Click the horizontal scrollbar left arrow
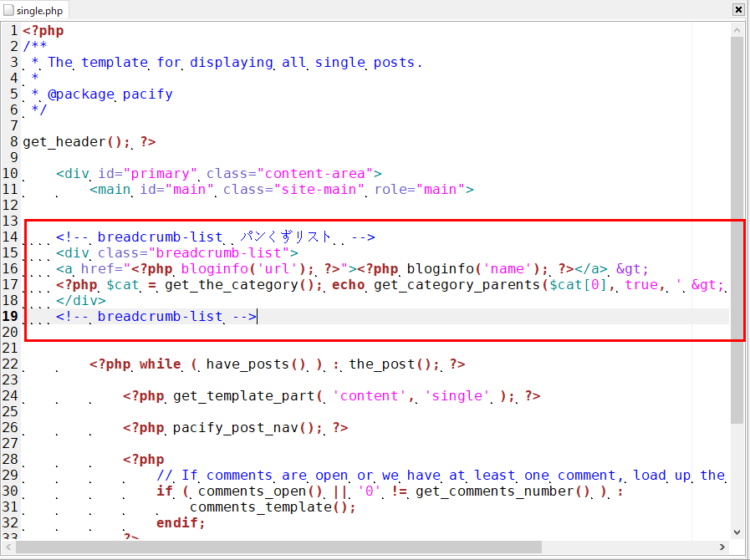The height and width of the screenshot is (560, 750). pos(8,547)
